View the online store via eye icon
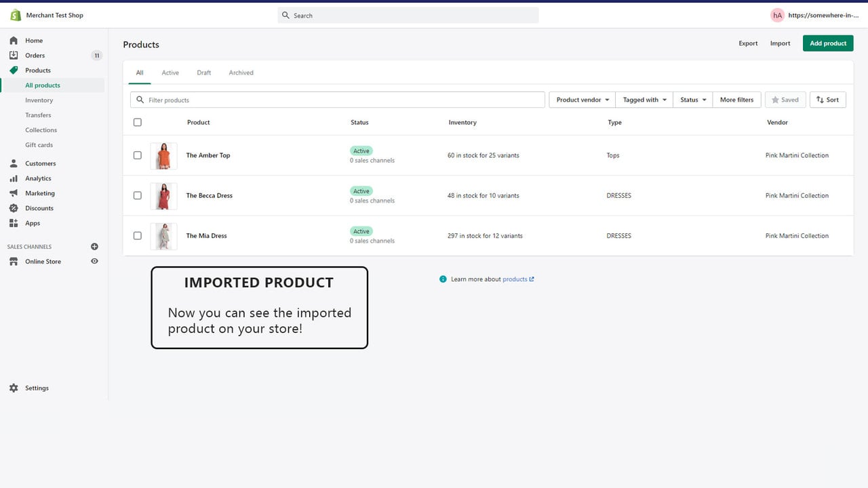Screen dimensions: 868x488 (94, 261)
